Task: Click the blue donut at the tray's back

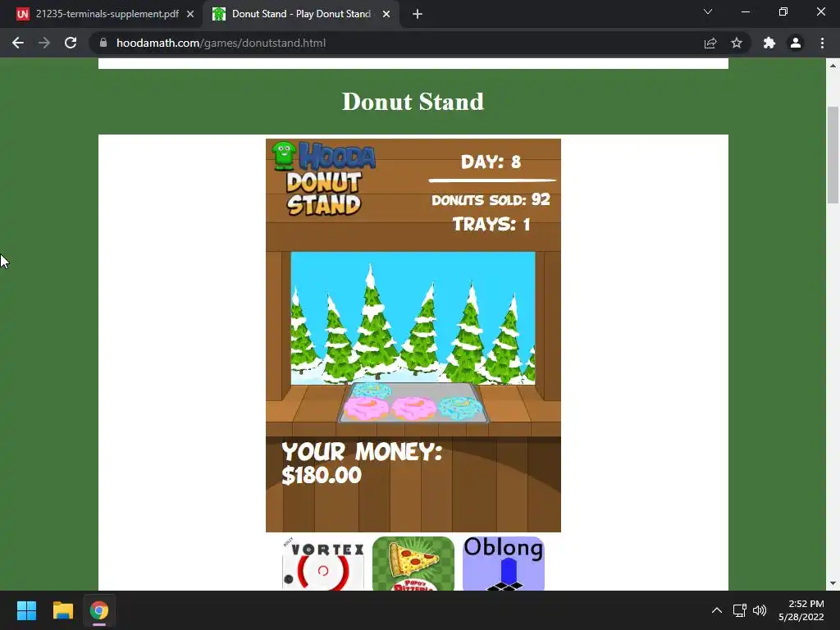Action: coord(372,390)
